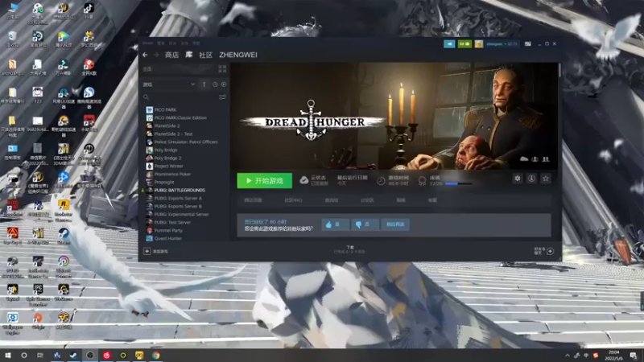The height and width of the screenshot is (362, 644).
Task: Click the sort-order up arrow in library
Action: tap(204, 84)
